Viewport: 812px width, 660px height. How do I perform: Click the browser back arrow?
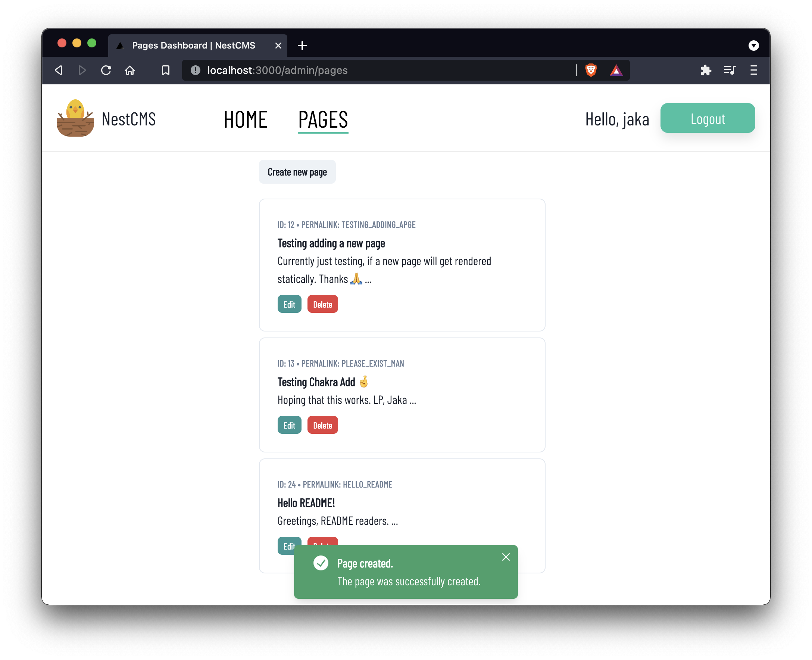(59, 70)
